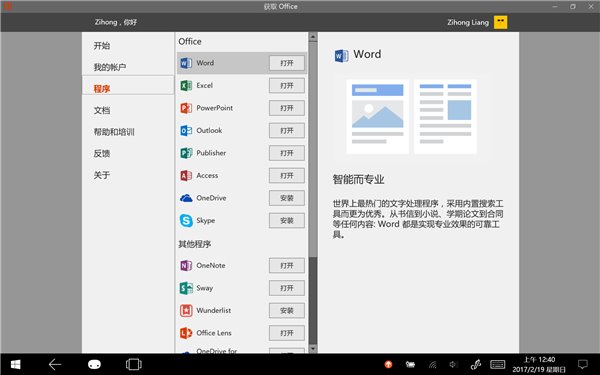Open the network Wi-Fi tray icon
600x375 pixels.
[432, 365]
